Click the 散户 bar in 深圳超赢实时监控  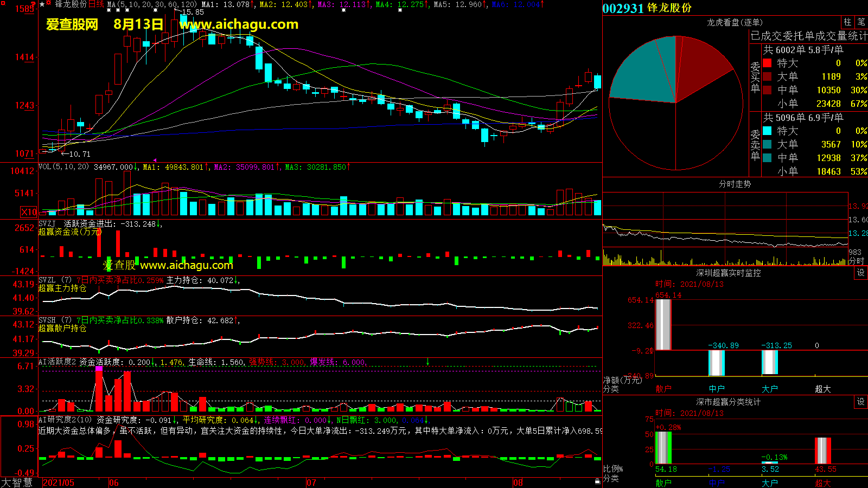click(x=663, y=324)
